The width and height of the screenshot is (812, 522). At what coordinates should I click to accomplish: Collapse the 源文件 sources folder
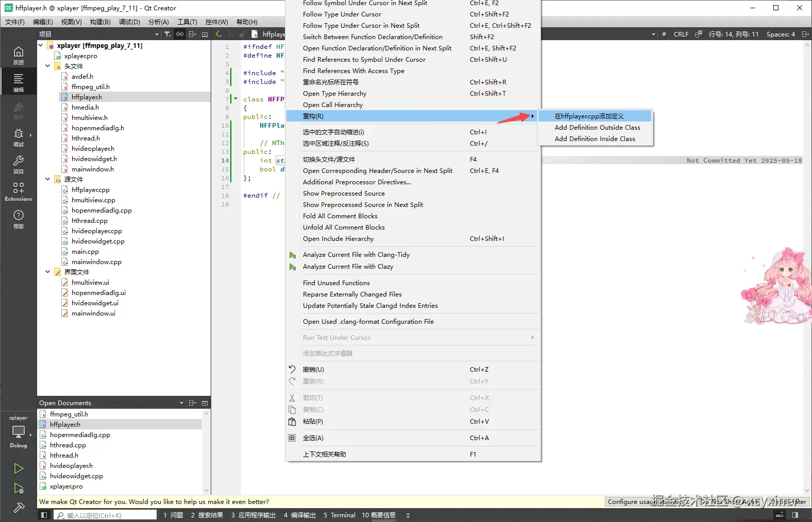click(48, 179)
